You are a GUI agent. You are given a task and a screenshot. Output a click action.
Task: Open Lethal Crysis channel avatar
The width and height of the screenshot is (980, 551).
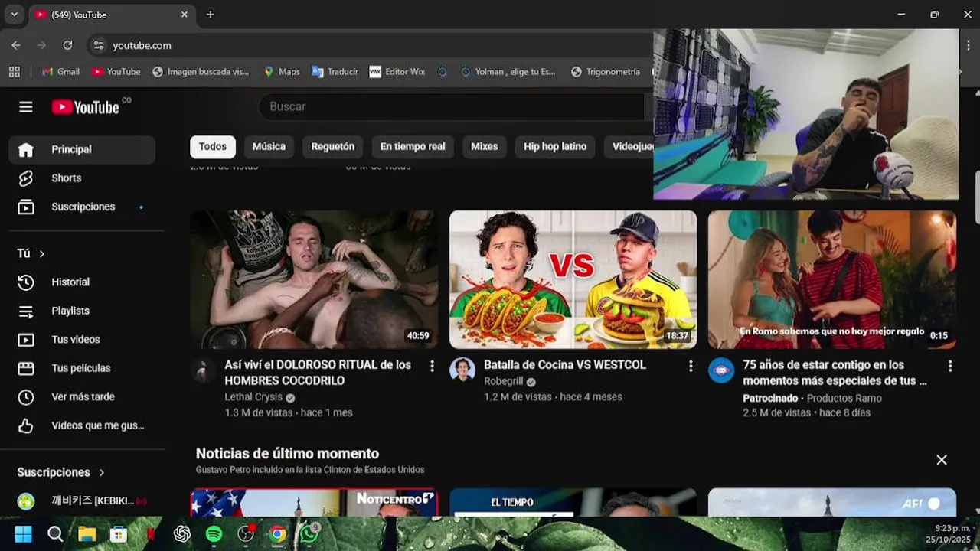tap(204, 370)
